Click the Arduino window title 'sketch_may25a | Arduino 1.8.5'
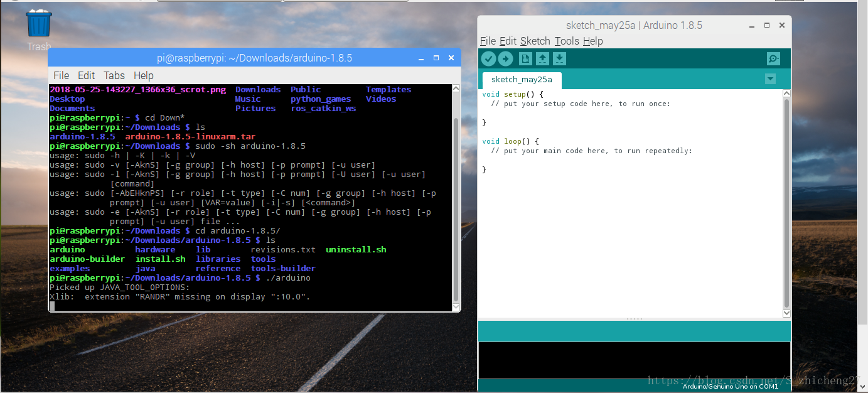The image size is (868, 393). tap(634, 25)
